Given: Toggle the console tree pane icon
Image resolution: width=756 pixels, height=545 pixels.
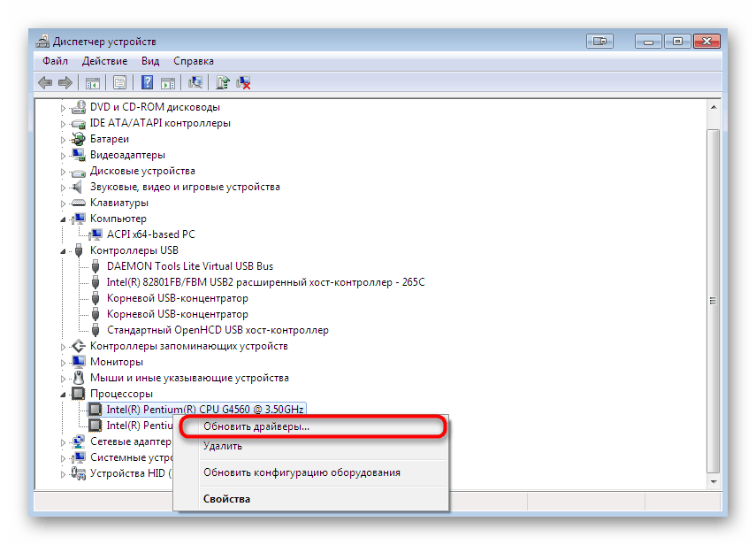Looking at the screenshot, I should tap(93, 83).
